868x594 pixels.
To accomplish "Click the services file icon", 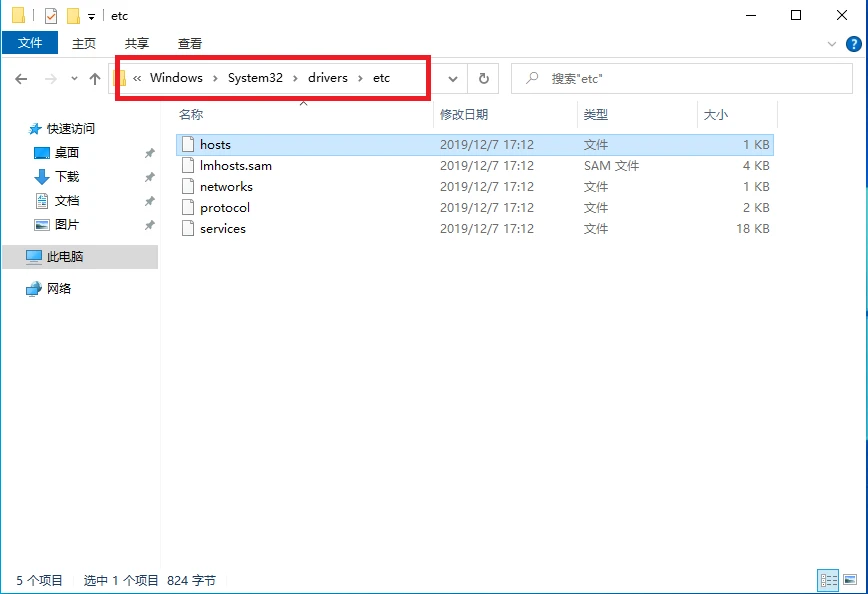I will [188, 228].
